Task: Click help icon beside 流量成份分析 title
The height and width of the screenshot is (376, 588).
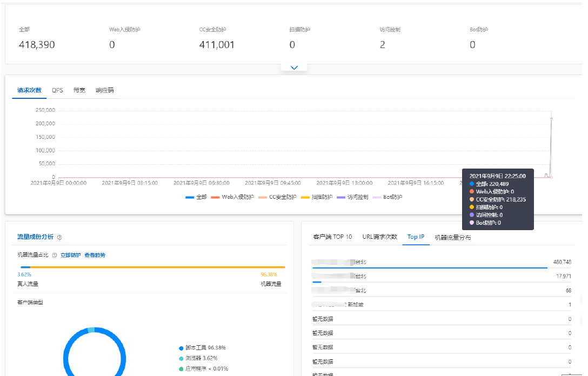Action: point(59,237)
